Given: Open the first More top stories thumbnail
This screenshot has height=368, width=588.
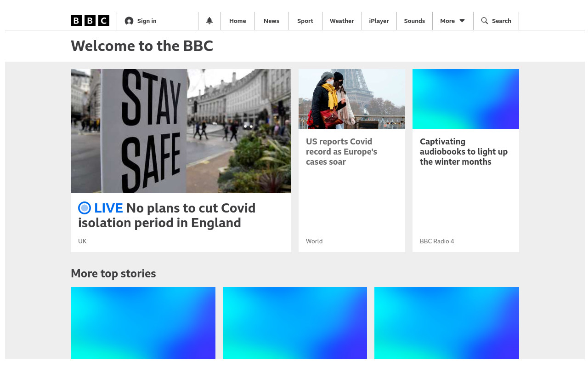Looking at the screenshot, I should tap(143, 323).
